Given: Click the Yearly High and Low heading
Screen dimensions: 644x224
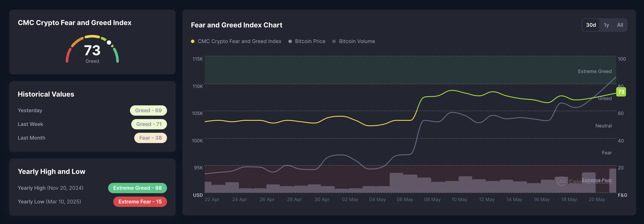Looking at the screenshot, I should tap(52, 172).
